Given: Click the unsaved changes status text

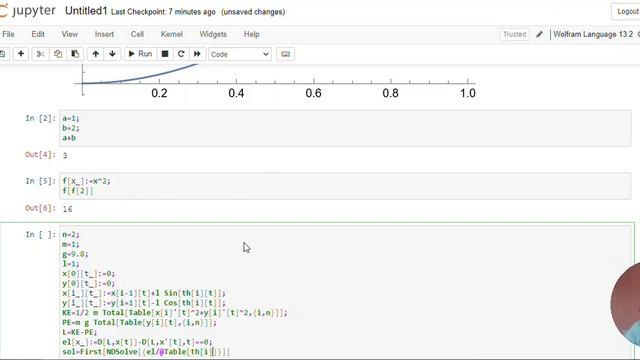Looking at the screenshot, I should (253, 12).
